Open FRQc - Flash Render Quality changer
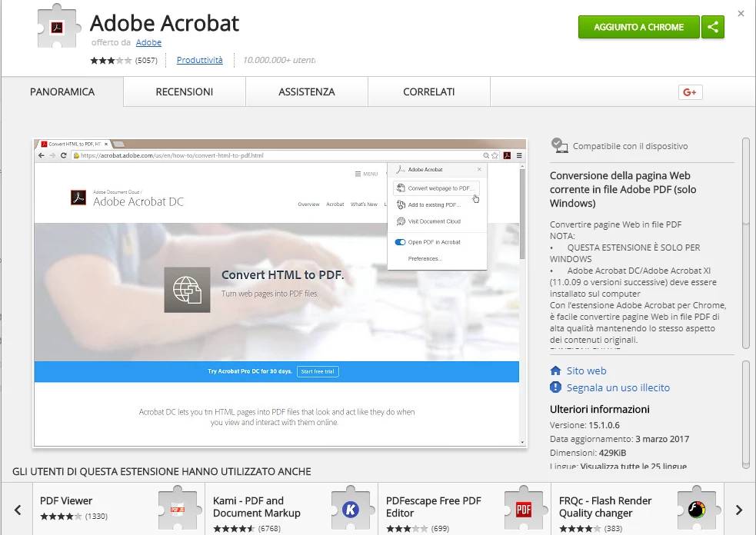This screenshot has height=535, width=756. (638, 509)
